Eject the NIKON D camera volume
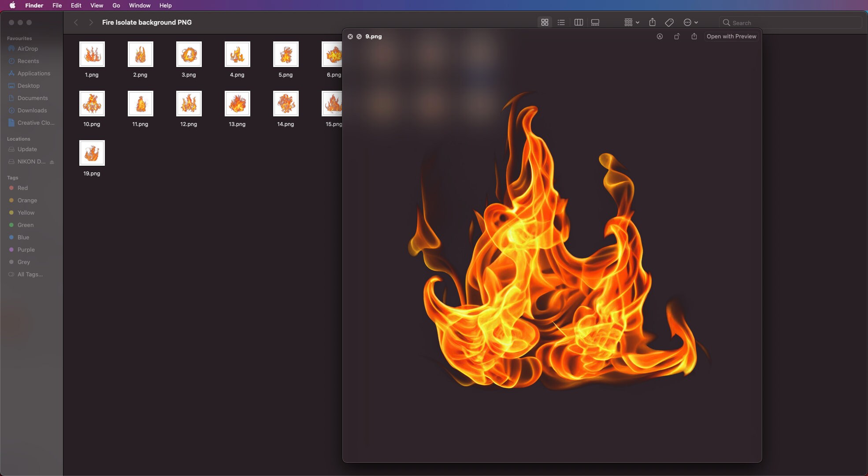 point(52,162)
